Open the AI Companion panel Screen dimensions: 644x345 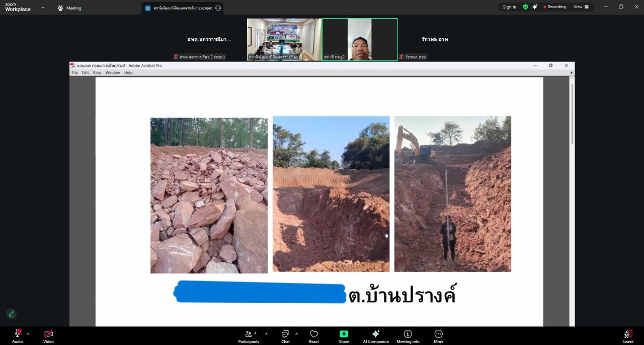[x=376, y=336]
